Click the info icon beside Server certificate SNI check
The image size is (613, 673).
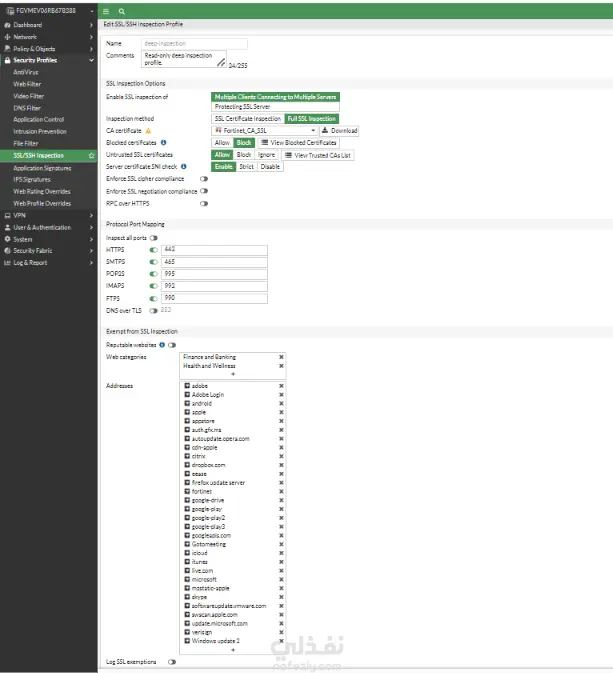[184, 167]
